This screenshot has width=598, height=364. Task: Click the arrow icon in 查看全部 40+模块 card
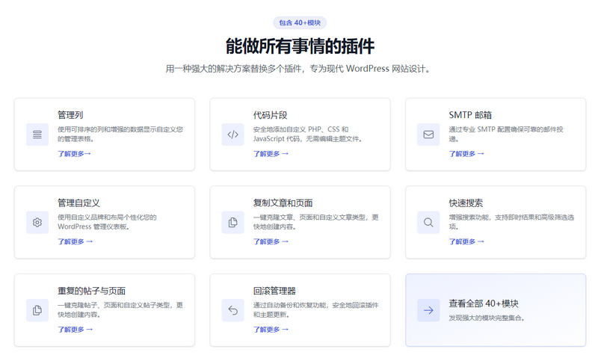(x=428, y=310)
